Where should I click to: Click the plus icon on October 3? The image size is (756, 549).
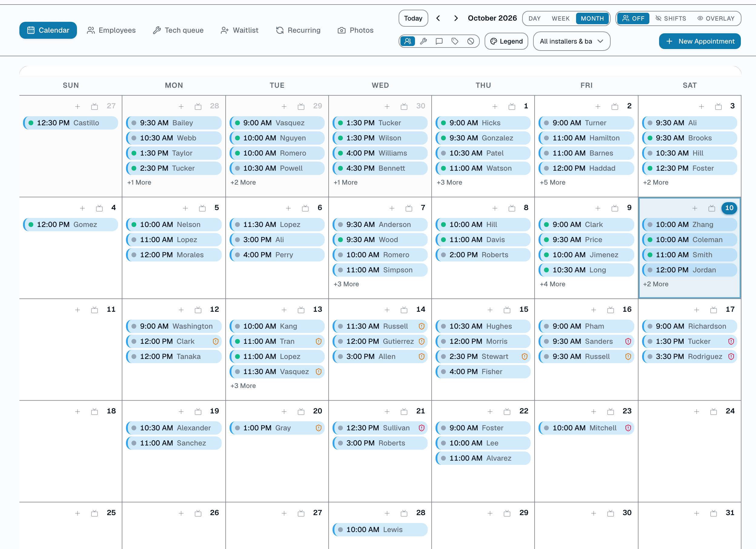[701, 107]
